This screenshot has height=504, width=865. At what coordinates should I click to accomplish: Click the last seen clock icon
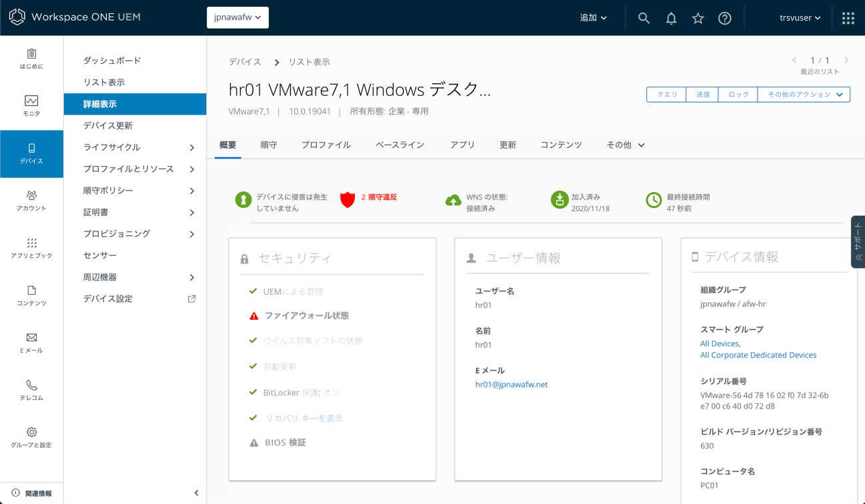coord(654,199)
